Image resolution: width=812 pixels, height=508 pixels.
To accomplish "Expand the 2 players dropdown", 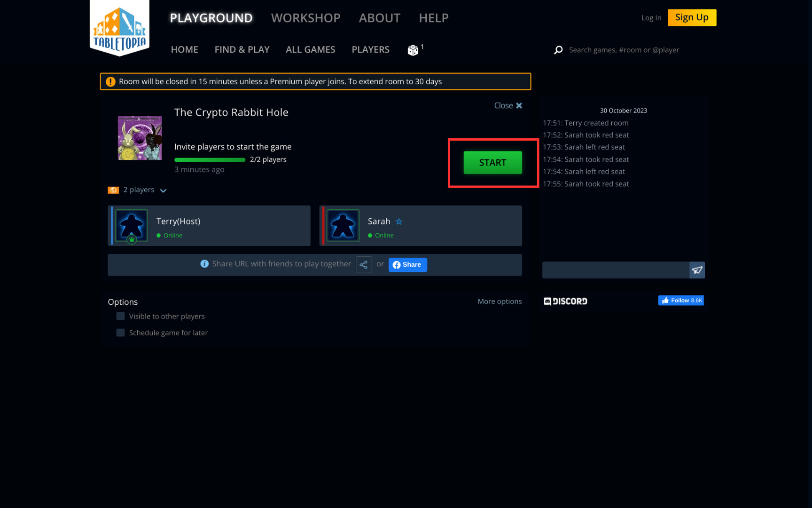I will (x=163, y=190).
